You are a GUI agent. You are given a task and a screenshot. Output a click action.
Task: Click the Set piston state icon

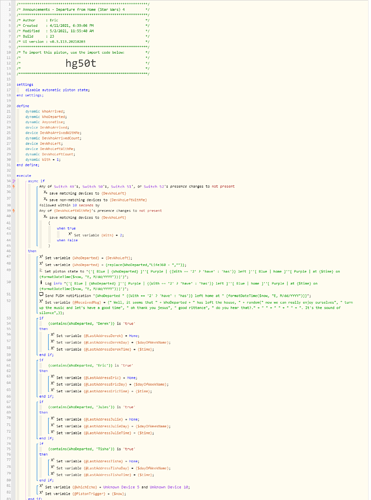tap(41, 271)
